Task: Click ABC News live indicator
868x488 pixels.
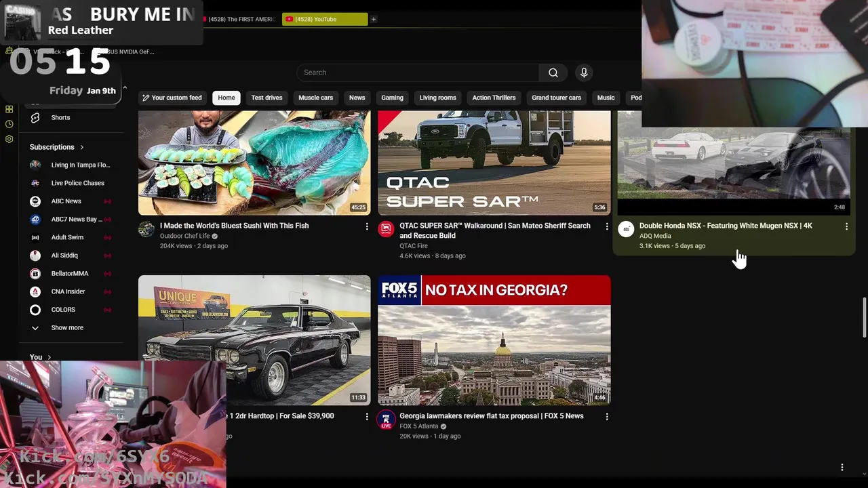Action: 107,201
